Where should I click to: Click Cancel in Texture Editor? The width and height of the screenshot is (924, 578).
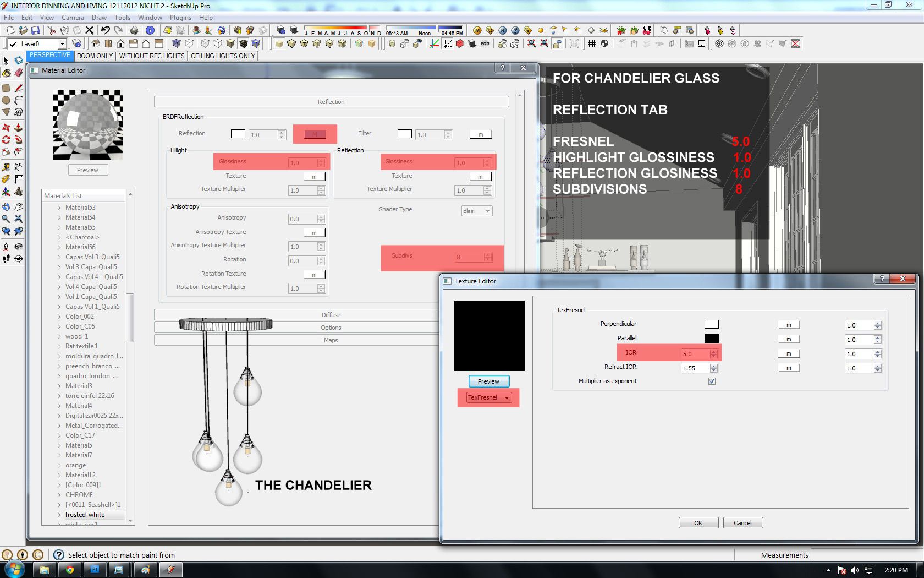(x=743, y=523)
